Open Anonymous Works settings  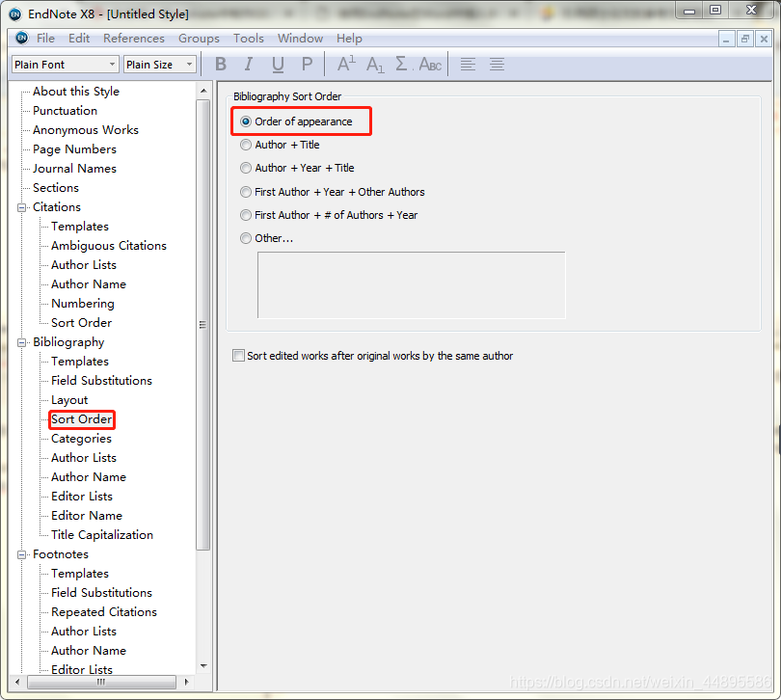pos(86,130)
